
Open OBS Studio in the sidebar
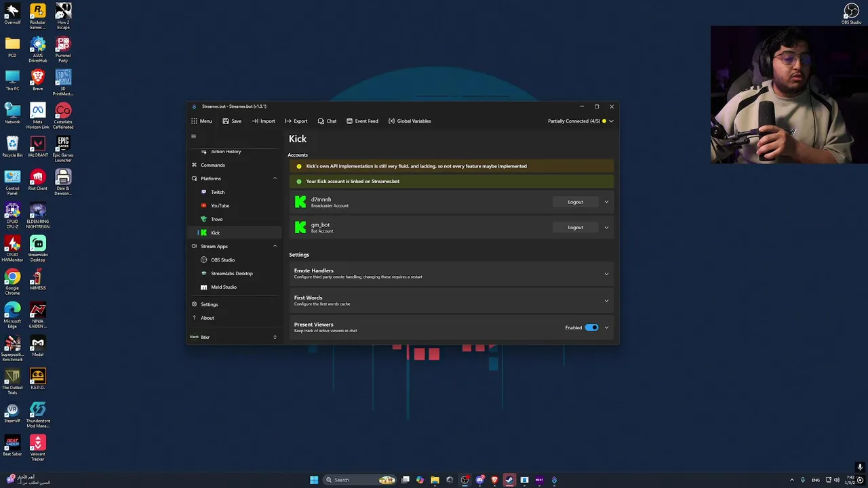(x=222, y=260)
